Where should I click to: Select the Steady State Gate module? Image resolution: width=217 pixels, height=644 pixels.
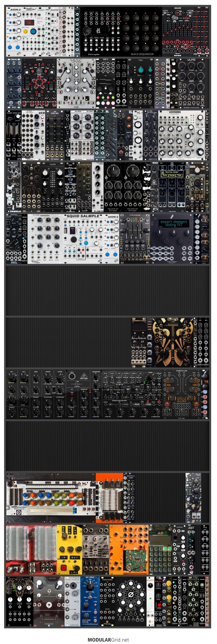coord(14,135)
